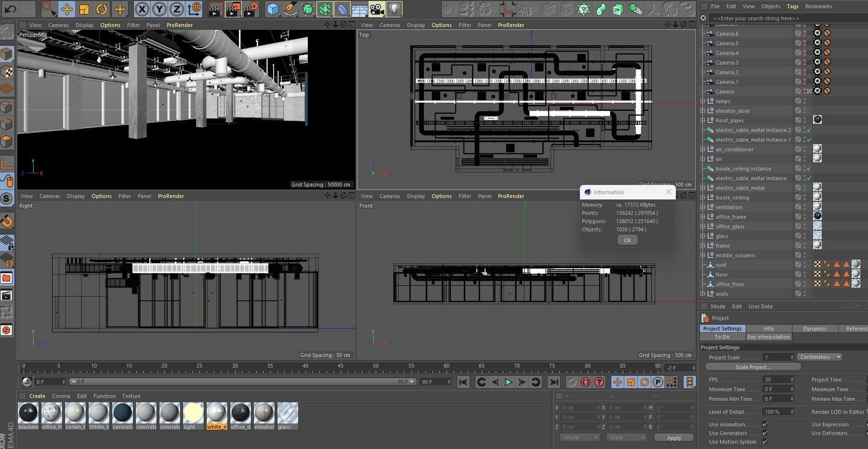
Task: Click the Apply button in coordinates
Action: [x=674, y=438]
